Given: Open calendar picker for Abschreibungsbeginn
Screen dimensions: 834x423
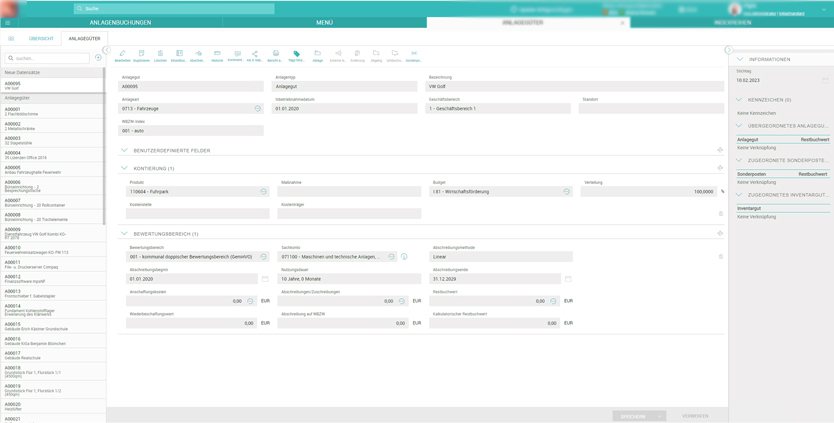Looking at the screenshot, I should pyautogui.click(x=265, y=279).
